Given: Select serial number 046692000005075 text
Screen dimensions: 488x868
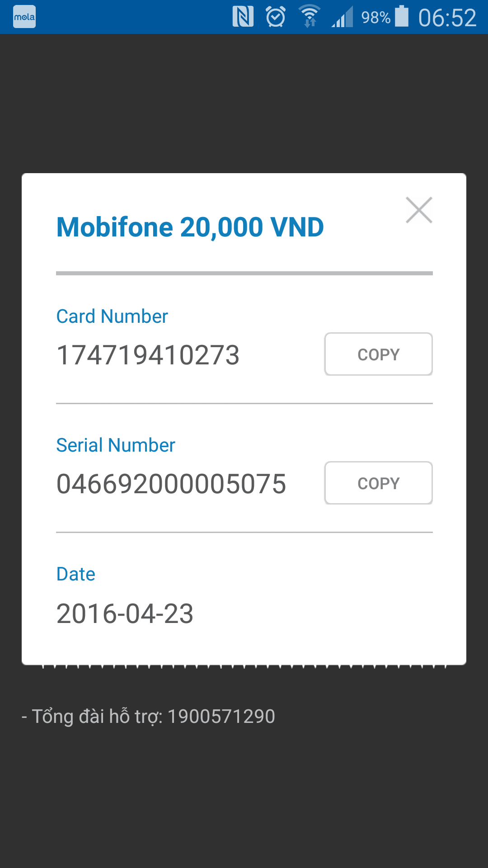Looking at the screenshot, I should point(171,484).
